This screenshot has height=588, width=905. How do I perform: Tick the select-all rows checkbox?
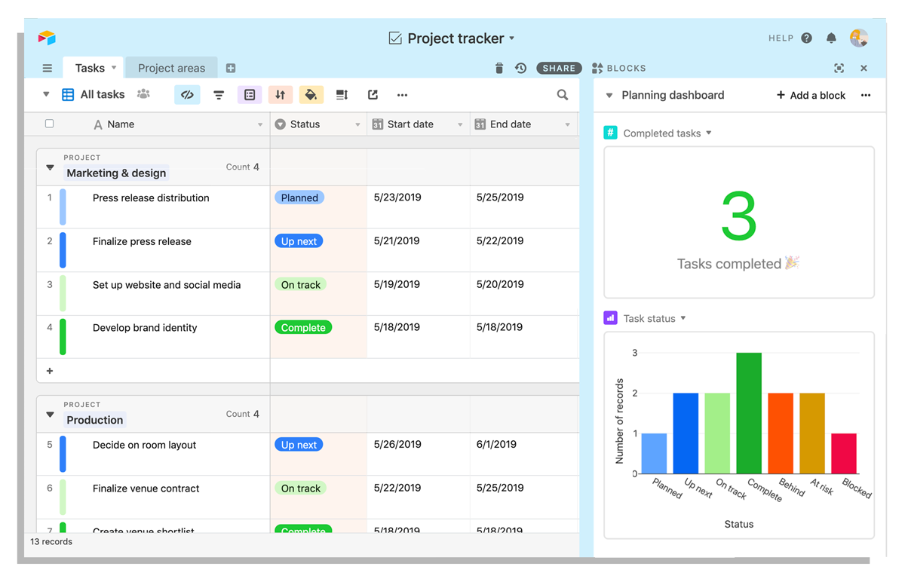[x=50, y=124]
